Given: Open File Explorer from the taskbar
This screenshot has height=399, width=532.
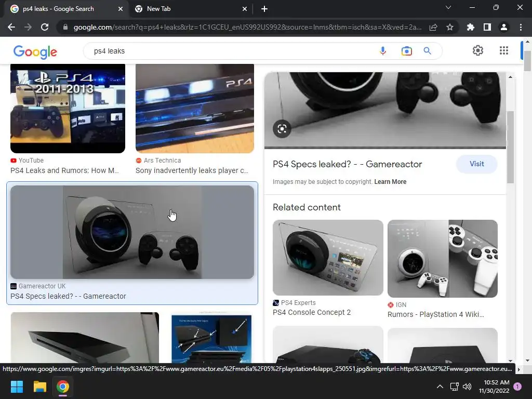Looking at the screenshot, I should pyautogui.click(x=39, y=387).
